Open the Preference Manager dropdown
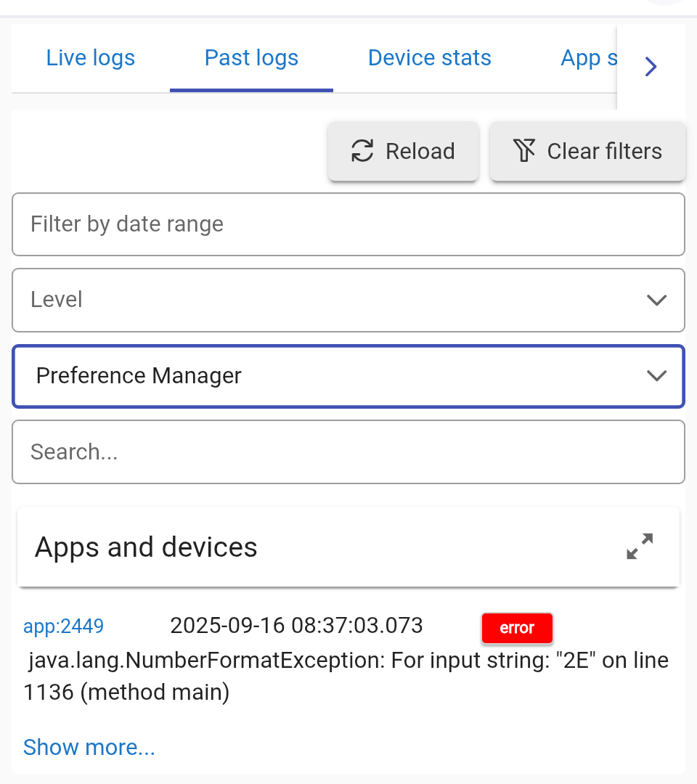 (348, 376)
